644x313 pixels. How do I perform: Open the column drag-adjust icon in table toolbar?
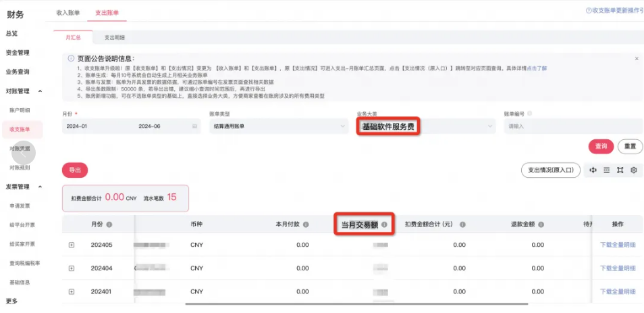pos(593,170)
